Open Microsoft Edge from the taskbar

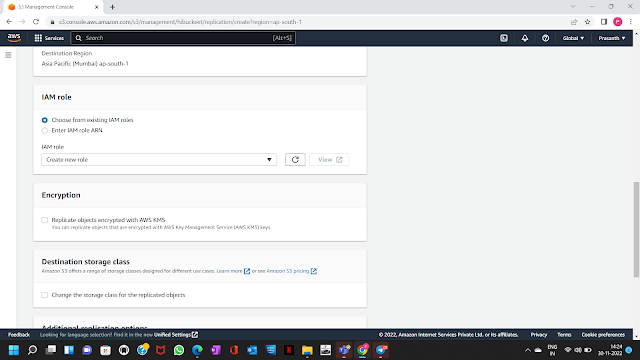197,350
